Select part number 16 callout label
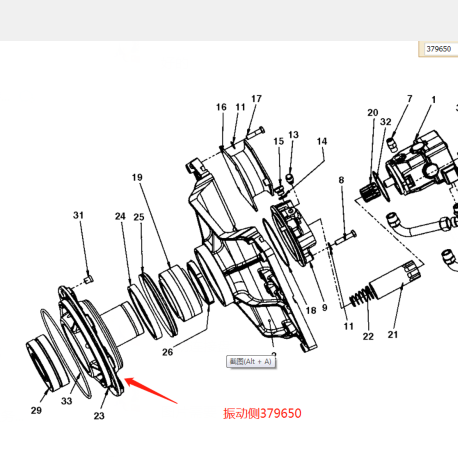 (x=221, y=107)
